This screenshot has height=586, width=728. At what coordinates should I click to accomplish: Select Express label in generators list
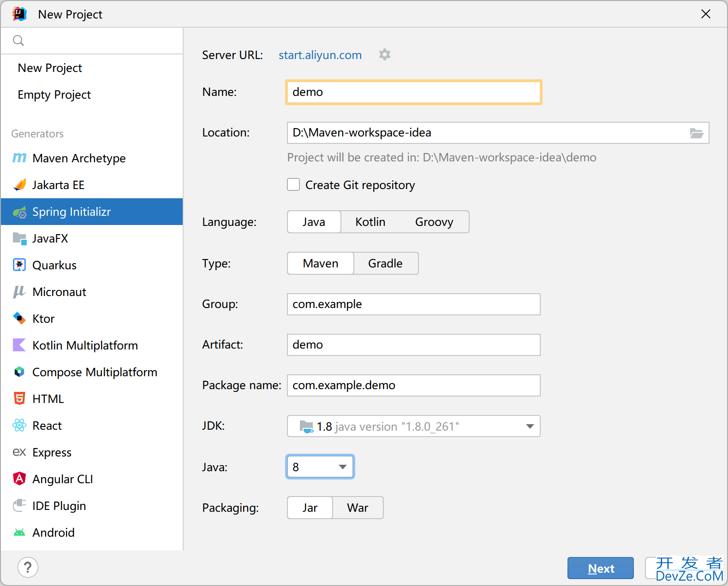(52, 453)
